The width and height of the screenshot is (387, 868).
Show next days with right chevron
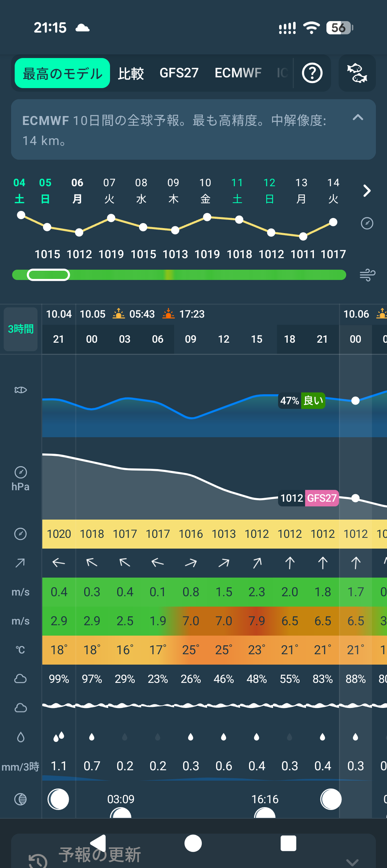pyautogui.click(x=367, y=191)
